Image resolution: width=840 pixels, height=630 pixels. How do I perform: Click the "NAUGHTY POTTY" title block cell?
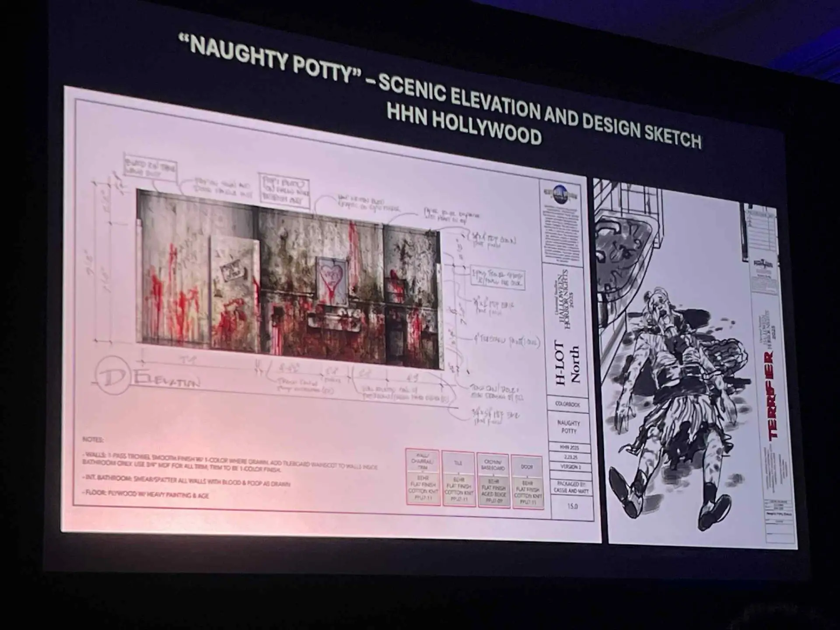(x=569, y=427)
